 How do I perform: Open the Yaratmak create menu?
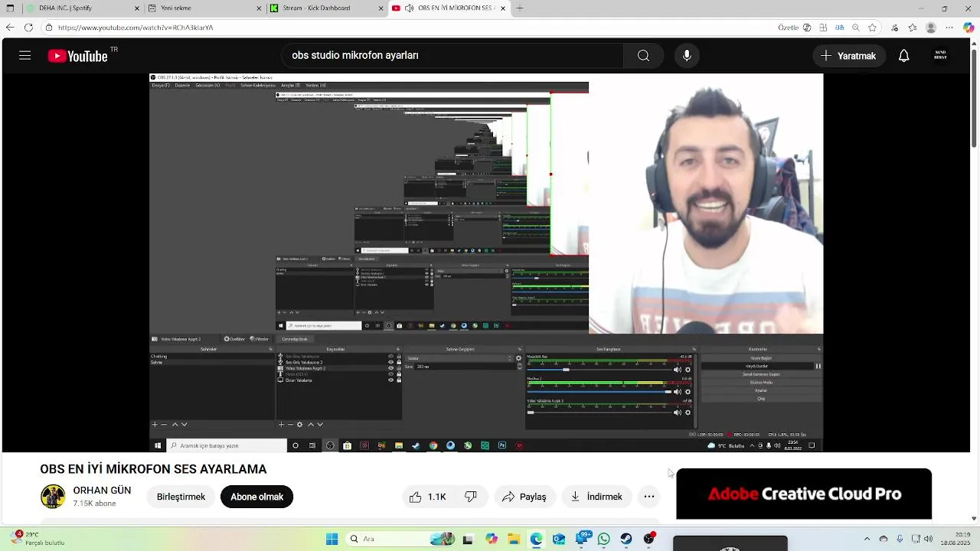(x=849, y=56)
